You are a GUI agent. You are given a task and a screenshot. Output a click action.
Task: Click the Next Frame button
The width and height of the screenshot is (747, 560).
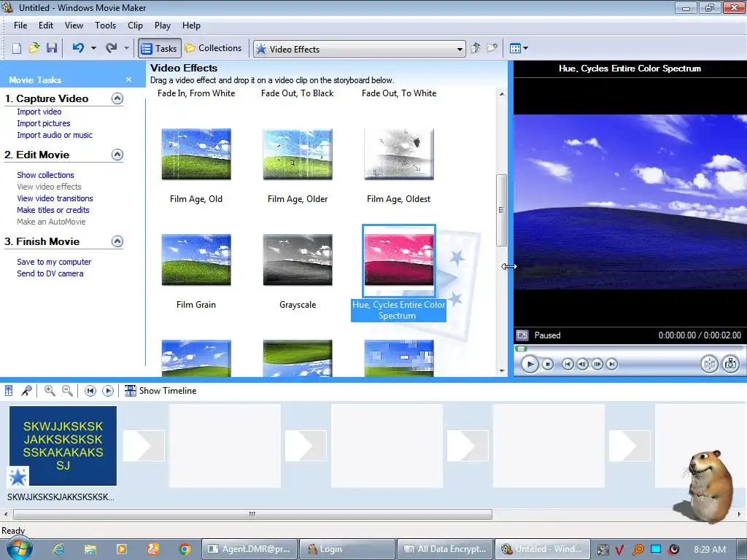[597, 365]
